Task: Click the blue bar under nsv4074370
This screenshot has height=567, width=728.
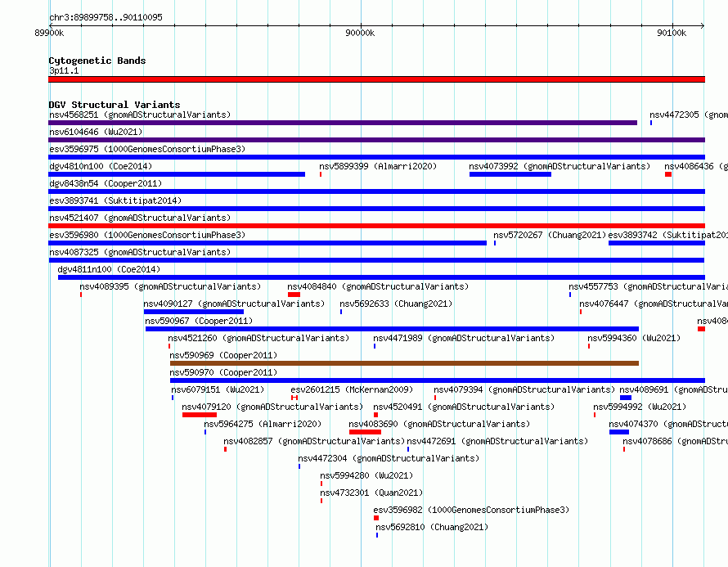Action: 619,432
